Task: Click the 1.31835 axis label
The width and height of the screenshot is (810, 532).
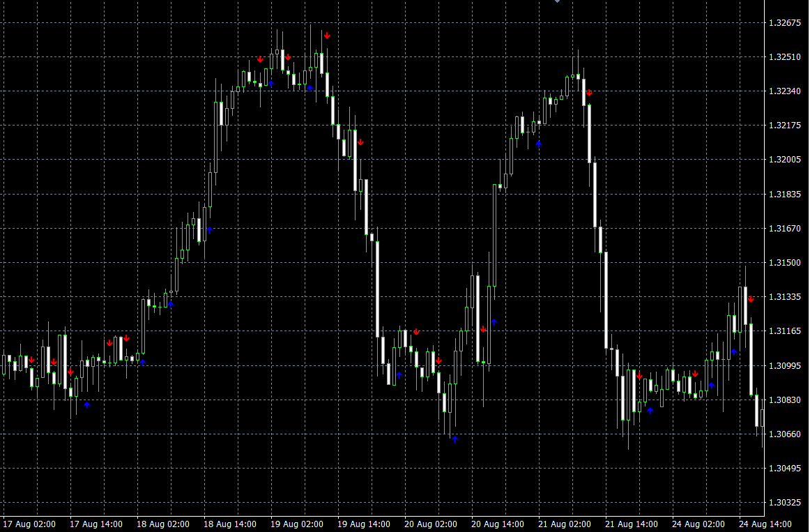Action: point(785,195)
